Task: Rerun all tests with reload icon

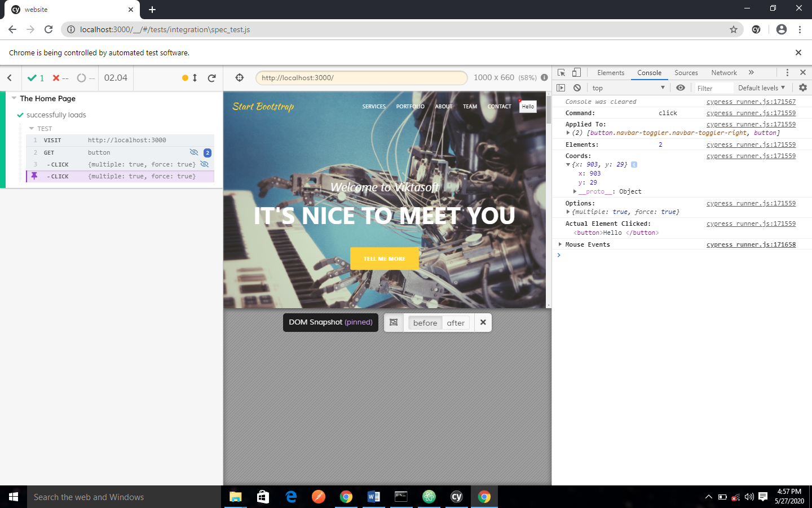Action: click(x=212, y=78)
